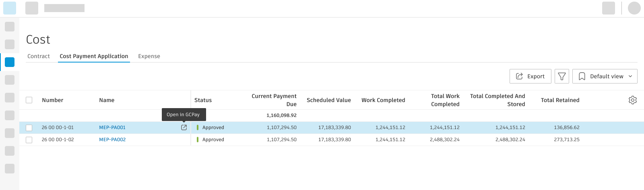Select the highlighted blue sidebar icon
Image resolution: width=644 pixels, height=190 pixels.
10,62
